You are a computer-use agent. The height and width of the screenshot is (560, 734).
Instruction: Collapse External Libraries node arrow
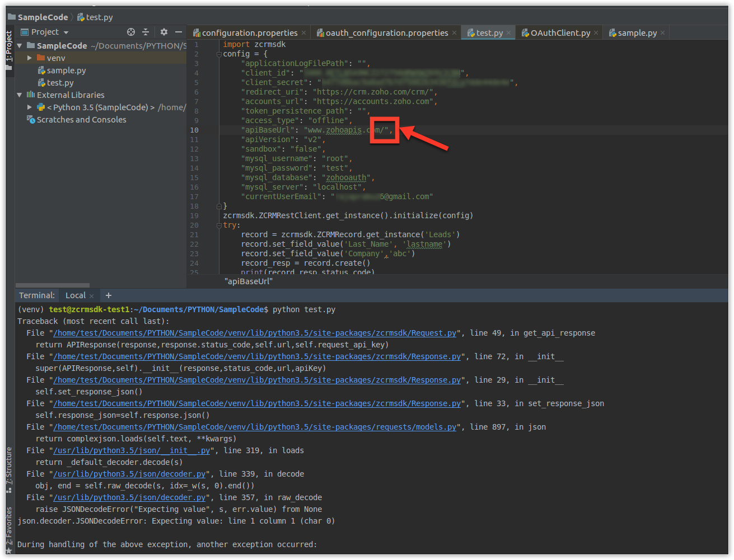tap(20, 95)
